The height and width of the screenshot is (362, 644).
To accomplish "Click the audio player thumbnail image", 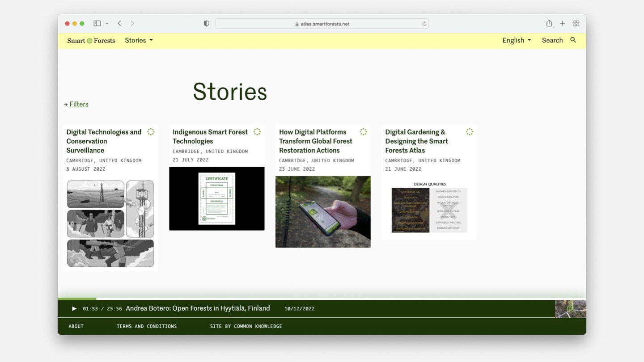I will tap(570, 309).
